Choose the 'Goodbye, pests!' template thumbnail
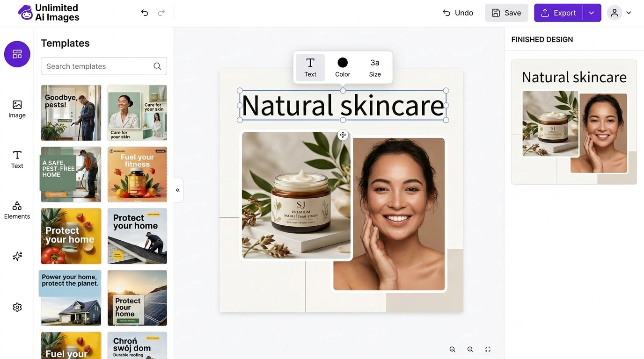Screen dimensions: 644x359 coord(71,113)
